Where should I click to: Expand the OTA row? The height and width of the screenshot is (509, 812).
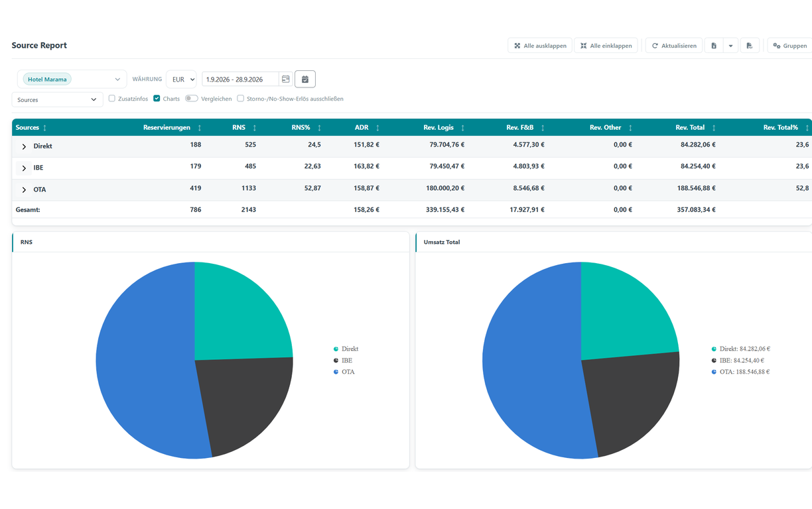[24, 190]
